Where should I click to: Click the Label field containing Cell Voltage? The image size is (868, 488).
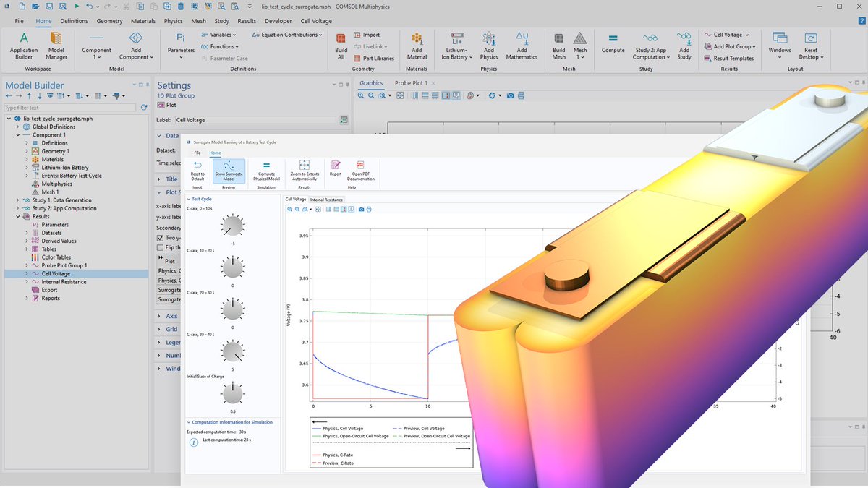click(255, 120)
